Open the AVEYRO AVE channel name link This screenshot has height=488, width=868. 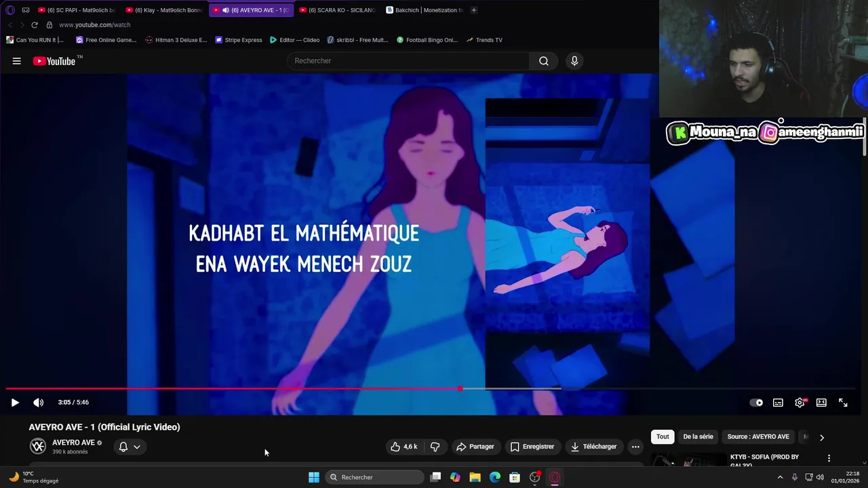click(73, 443)
